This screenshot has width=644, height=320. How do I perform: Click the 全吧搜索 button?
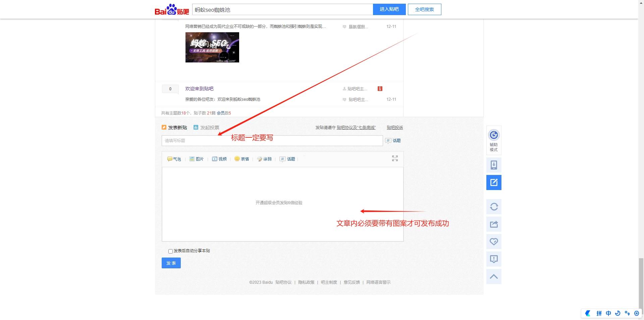tap(424, 9)
